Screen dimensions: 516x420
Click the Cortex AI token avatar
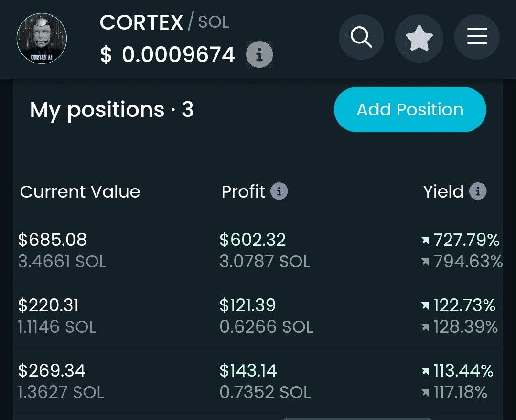[x=42, y=38]
